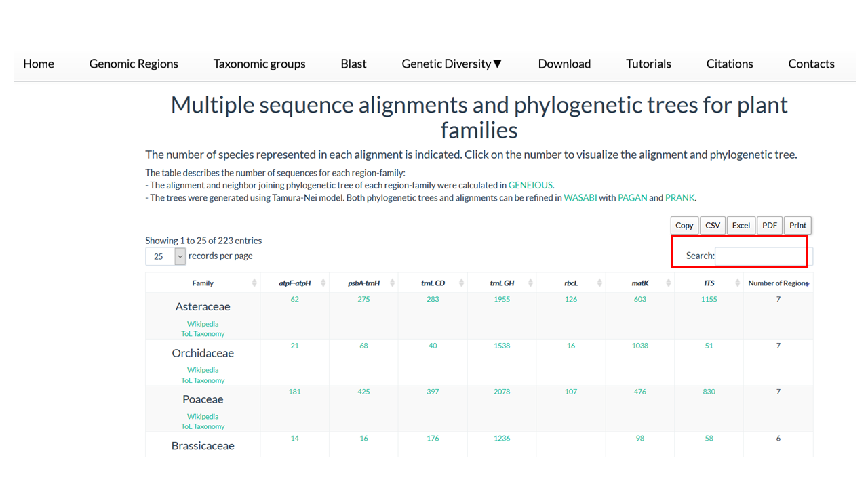This screenshot has height=488, width=868.
Task: Open Brassicaceae trnL CD alignment 176
Action: tap(433, 439)
